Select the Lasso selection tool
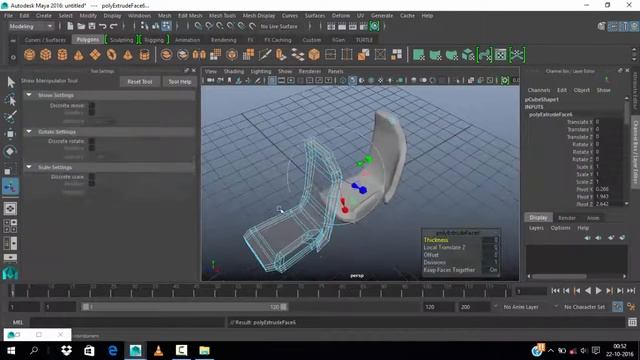The height and width of the screenshot is (360, 640). click(x=11, y=100)
